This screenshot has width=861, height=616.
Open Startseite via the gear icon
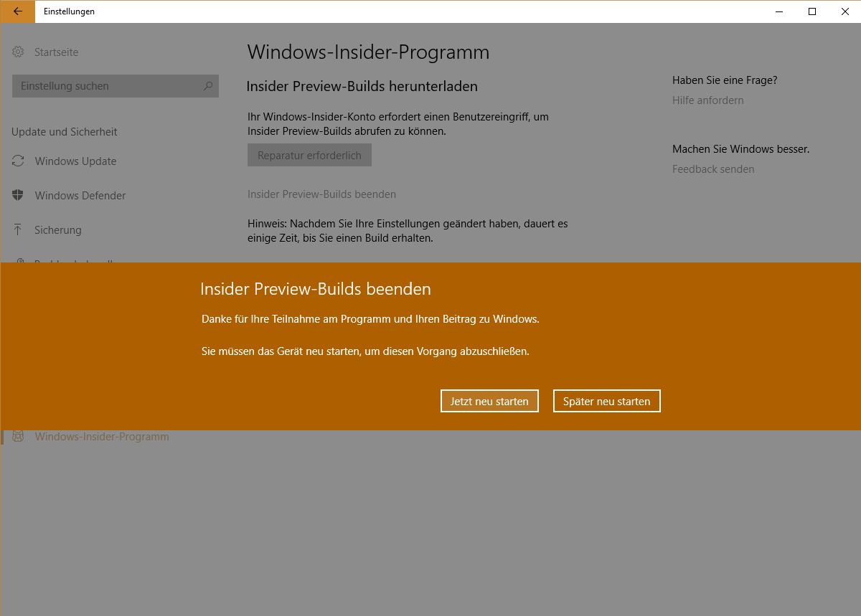click(x=18, y=52)
